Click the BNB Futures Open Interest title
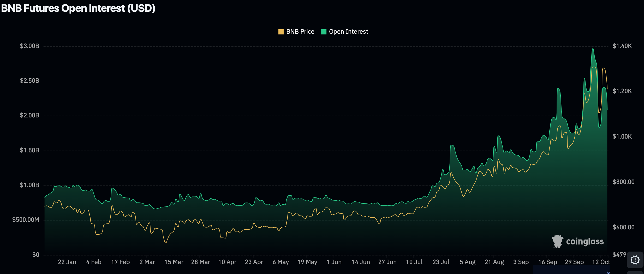Screen dimensions: 644x274 coord(78,8)
